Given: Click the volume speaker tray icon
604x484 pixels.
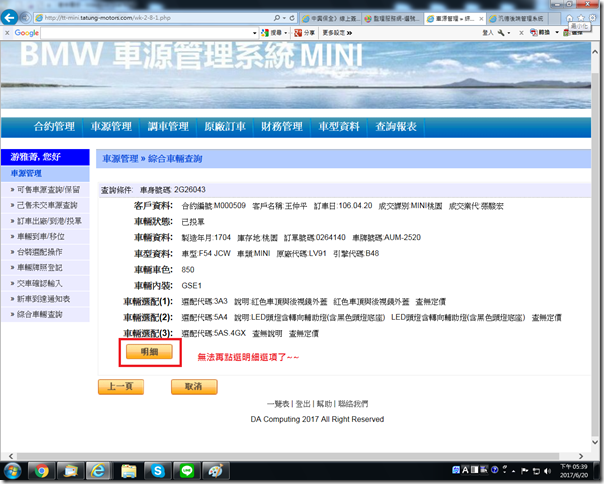Looking at the screenshot, I should tap(547, 471).
